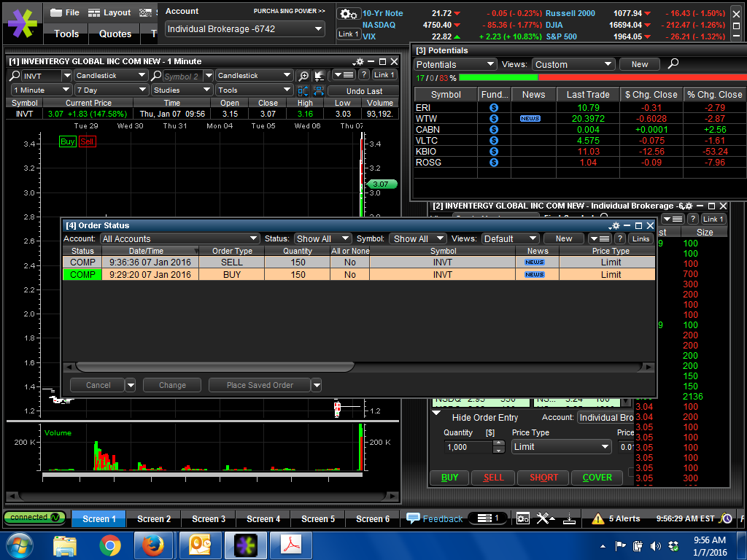Image resolution: width=747 pixels, height=560 pixels.
Task: Open Order Status gear settings icon
Action: [615, 226]
